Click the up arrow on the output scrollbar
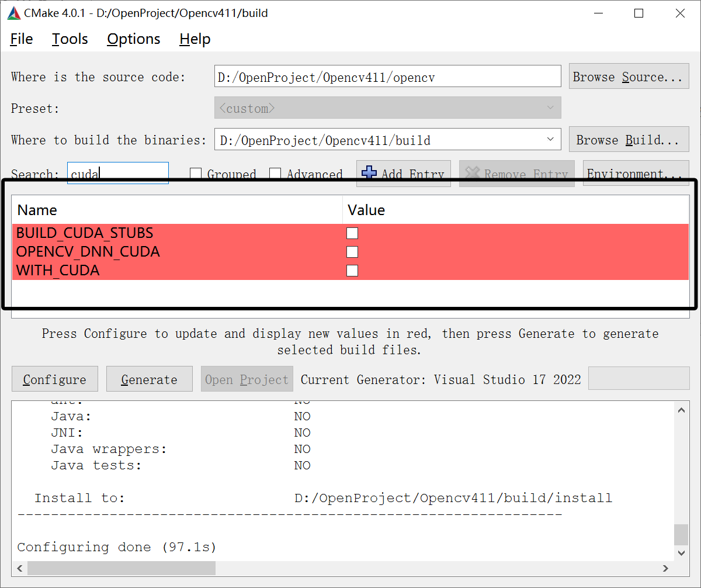The width and height of the screenshot is (701, 588). (681, 409)
